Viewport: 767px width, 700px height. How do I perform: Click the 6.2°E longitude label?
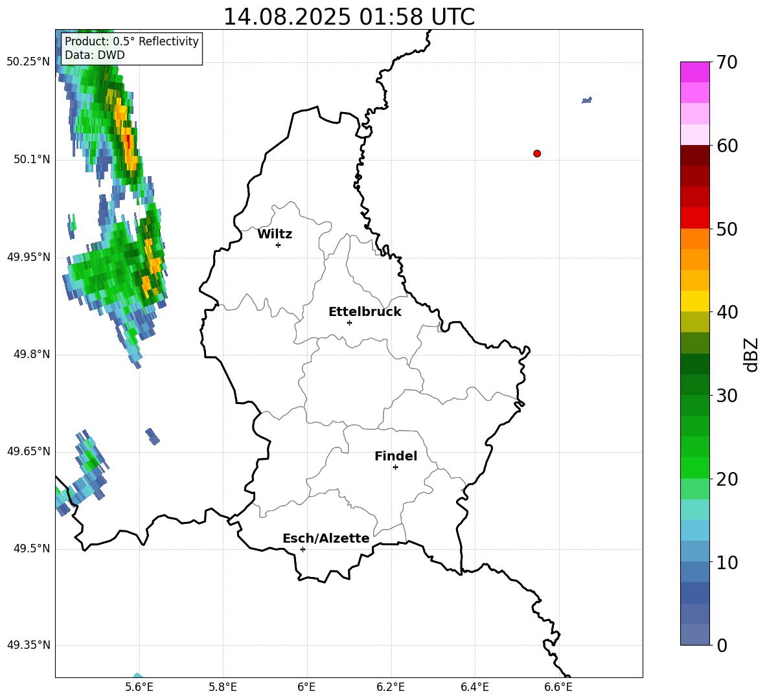[x=391, y=687]
